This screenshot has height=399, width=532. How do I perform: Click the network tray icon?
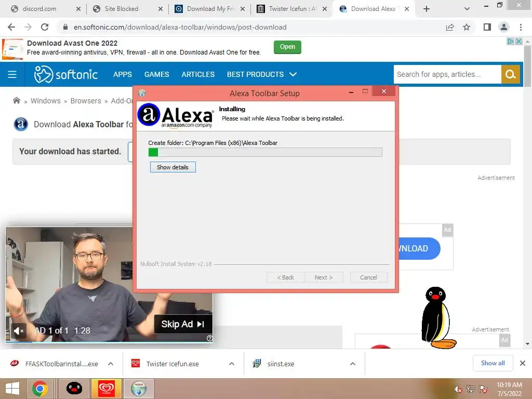(470, 389)
